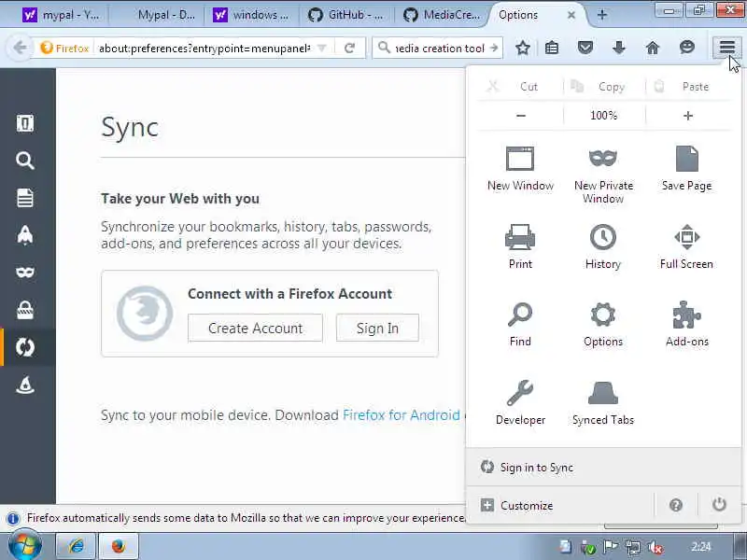747x560 pixels.
Task: Click the Firefox identity badge
Action: 64,49
